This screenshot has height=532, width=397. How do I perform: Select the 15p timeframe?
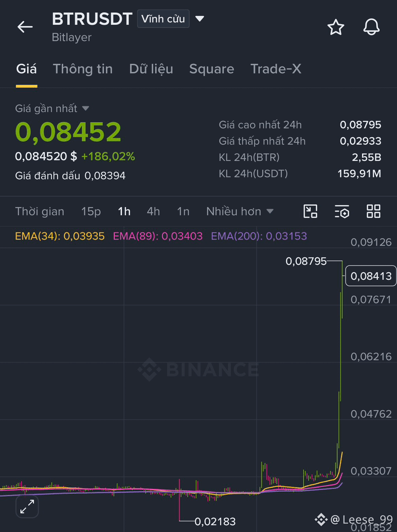pyautogui.click(x=91, y=211)
